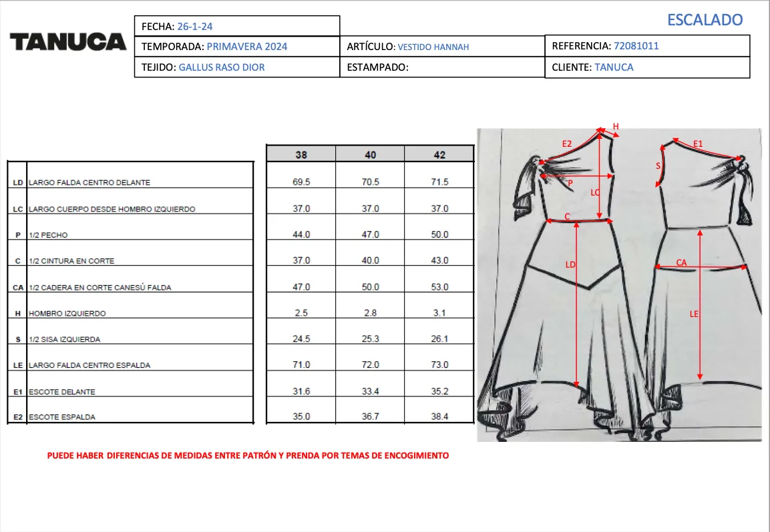This screenshot has width=770, height=532.
Task: Click size column header 38
Action: click(301, 155)
